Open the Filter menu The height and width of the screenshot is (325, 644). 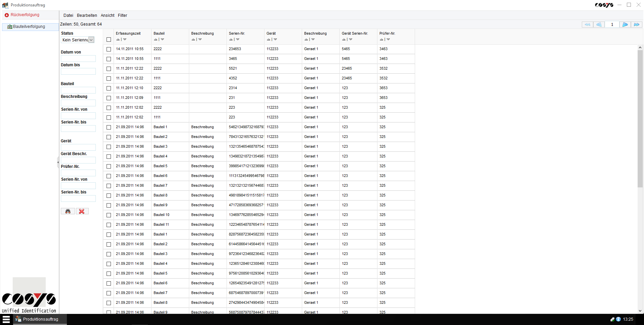pyautogui.click(x=122, y=15)
